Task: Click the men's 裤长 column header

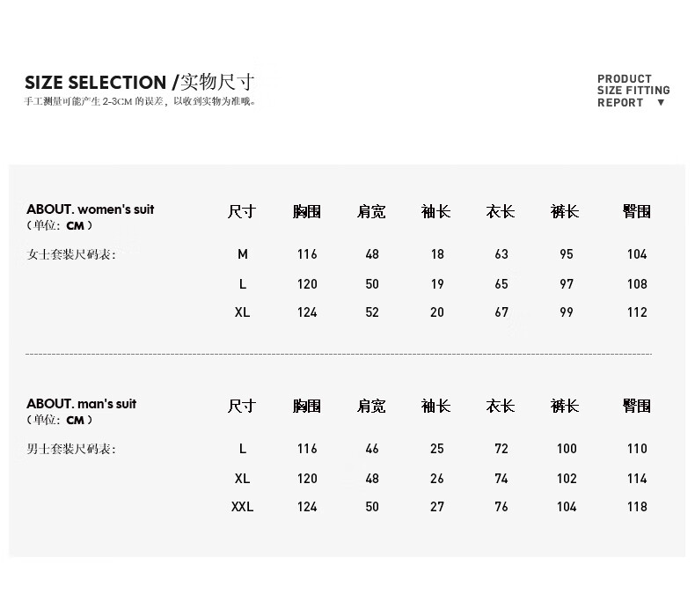Action: coord(565,406)
